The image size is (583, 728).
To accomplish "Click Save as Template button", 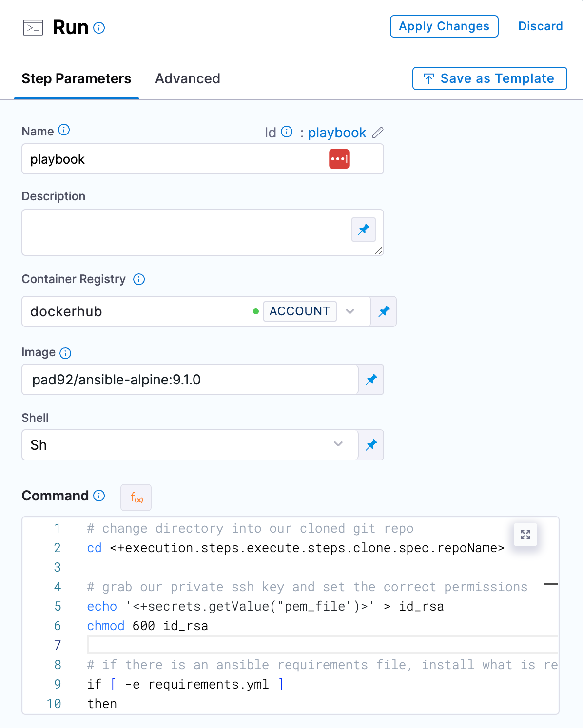I will pos(489,78).
